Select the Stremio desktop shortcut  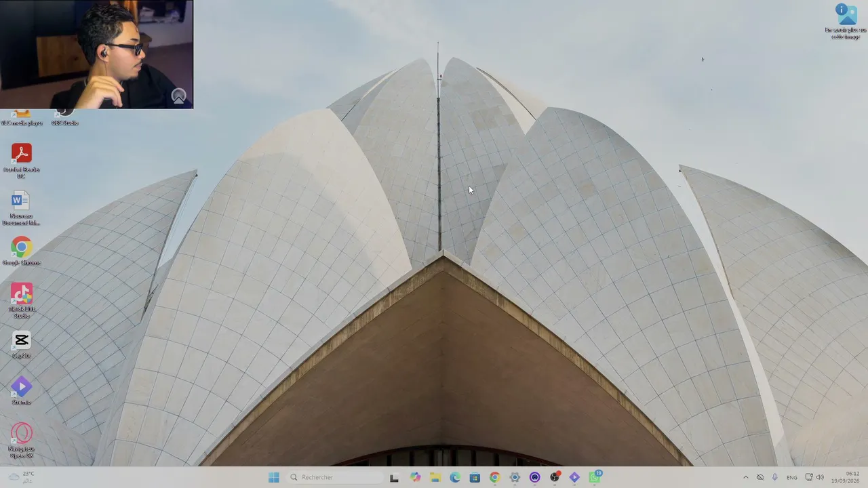[x=21, y=391]
